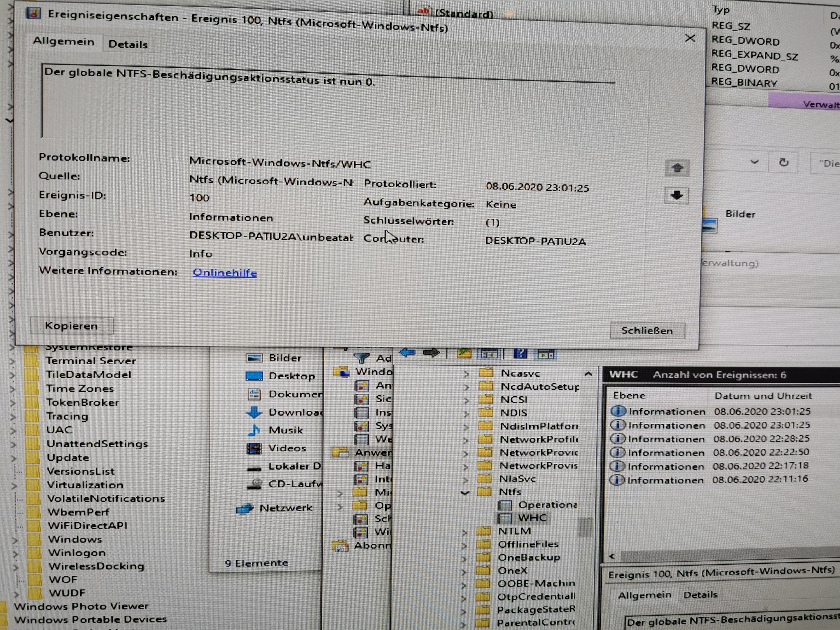Select the UAC registry key folder

32,430
